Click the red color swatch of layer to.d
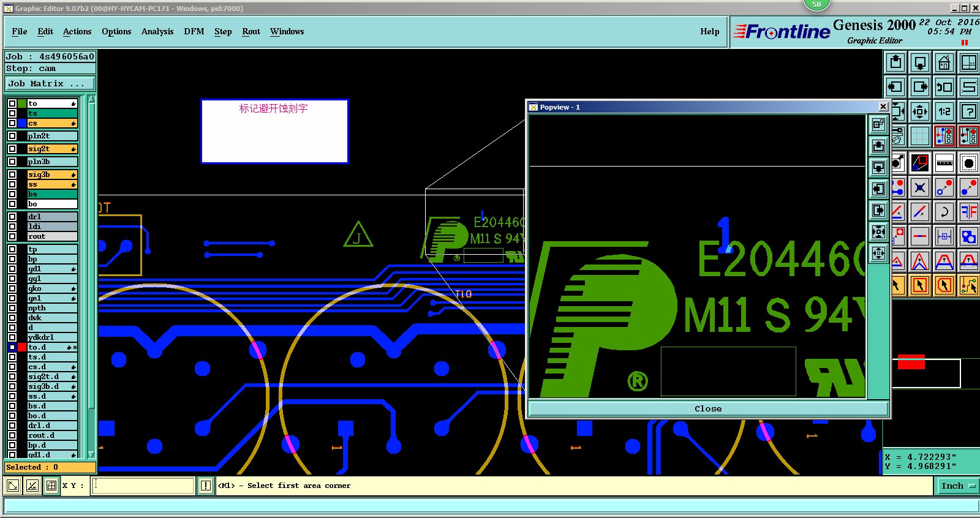The image size is (980, 518). point(22,347)
